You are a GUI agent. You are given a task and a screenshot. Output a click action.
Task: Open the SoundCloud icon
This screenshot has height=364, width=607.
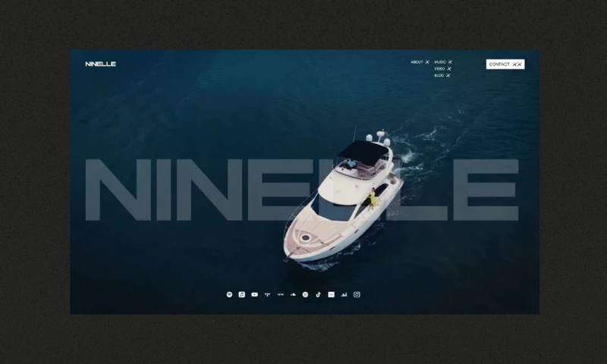[x=293, y=295]
